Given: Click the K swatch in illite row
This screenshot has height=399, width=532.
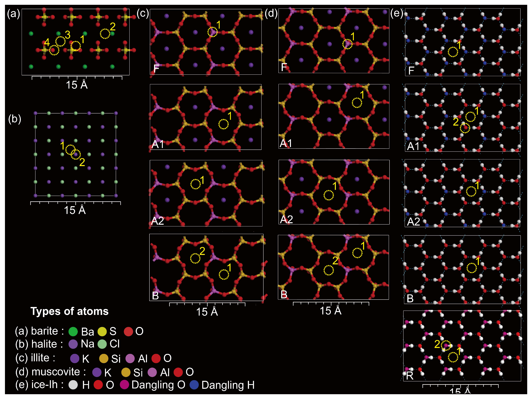Looking at the screenshot, I should (75, 358).
